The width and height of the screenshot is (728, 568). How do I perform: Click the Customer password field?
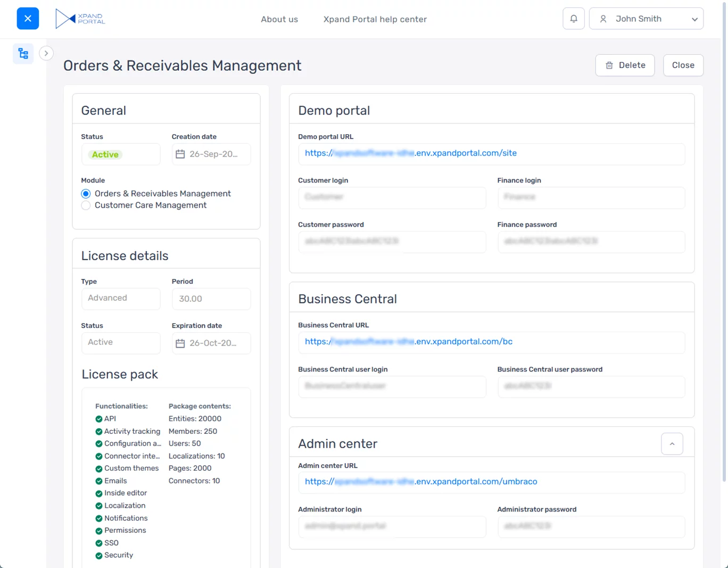[392, 242]
